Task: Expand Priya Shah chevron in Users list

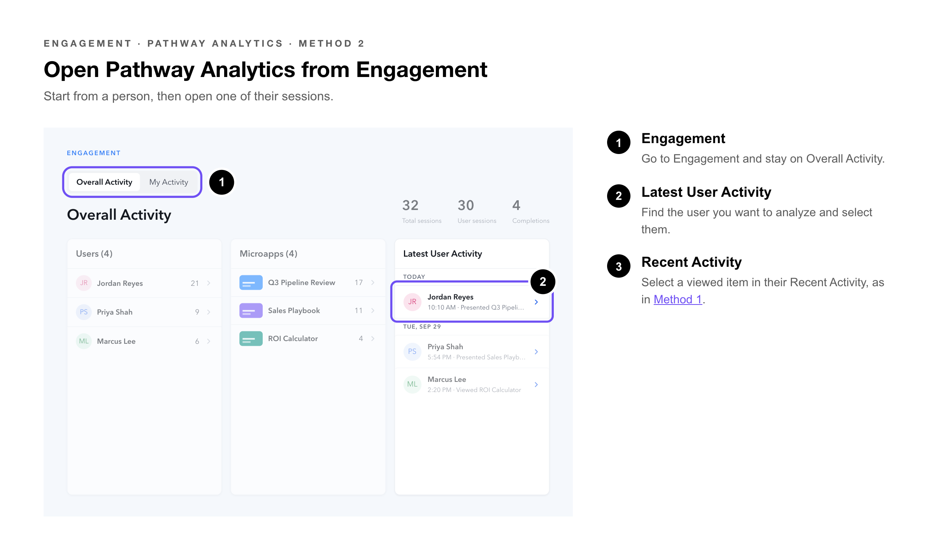Action: click(209, 312)
